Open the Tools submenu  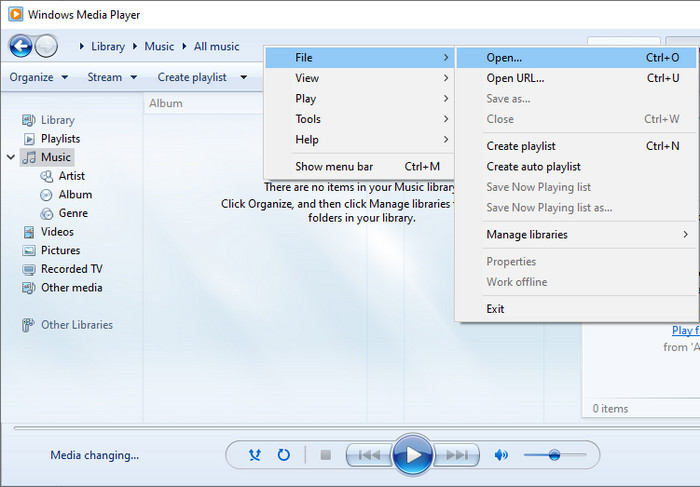[360, 119]
